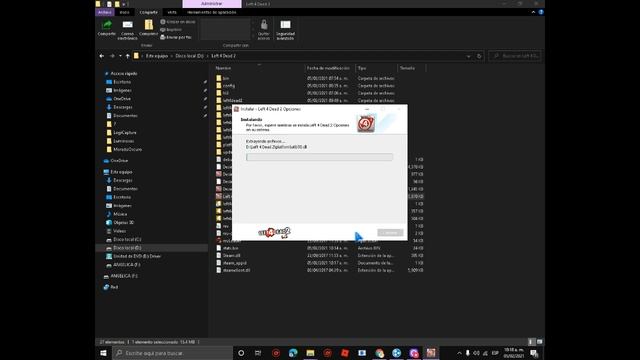Image resolution: width=640 pixels, height=360 pixels.
Task: Click the Administrar contextual tab
Action: 211,4
